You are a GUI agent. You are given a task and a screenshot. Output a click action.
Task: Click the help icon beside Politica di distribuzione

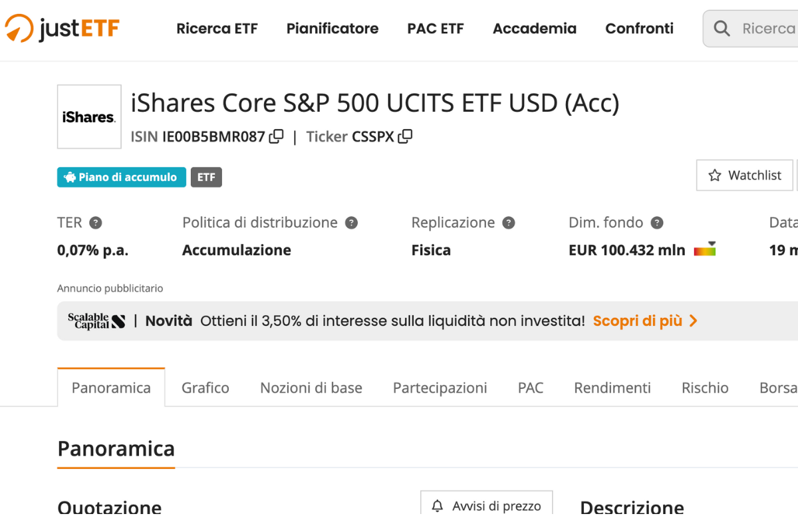[x=352, y=223]
